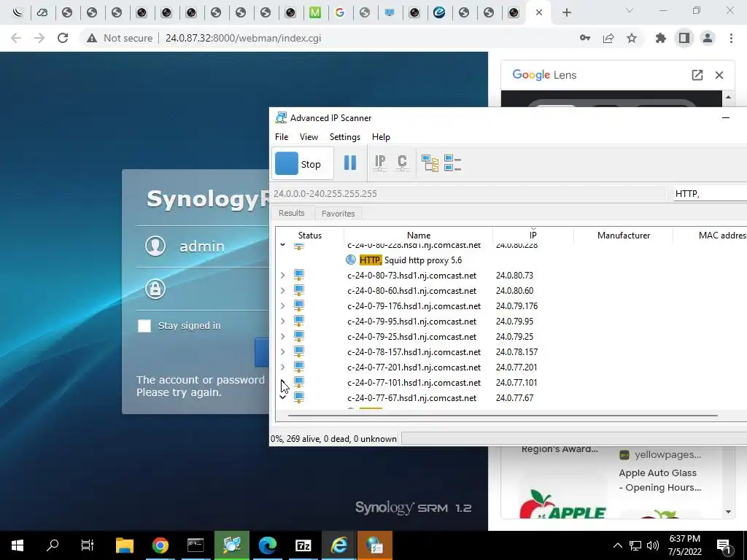Expand the row for 24.0.79.176

282,306
